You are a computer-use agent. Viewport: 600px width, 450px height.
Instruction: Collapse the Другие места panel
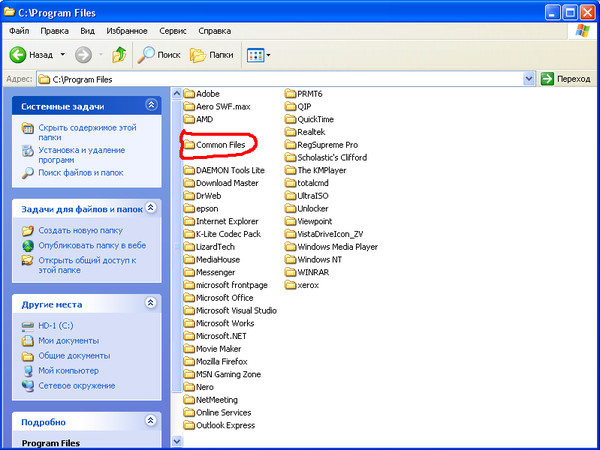pyautogui.click(x=151, y=303)
